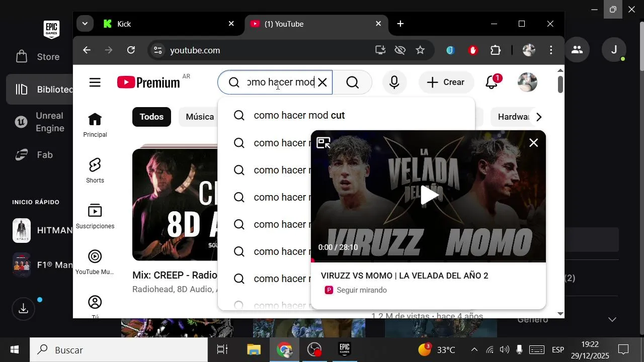
Task: Open Shorts in YouTube sidebar
Action: tap(95, 170)
